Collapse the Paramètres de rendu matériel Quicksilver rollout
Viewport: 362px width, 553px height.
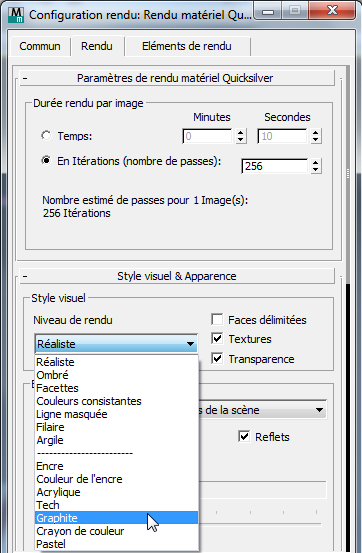click(25, 78)
